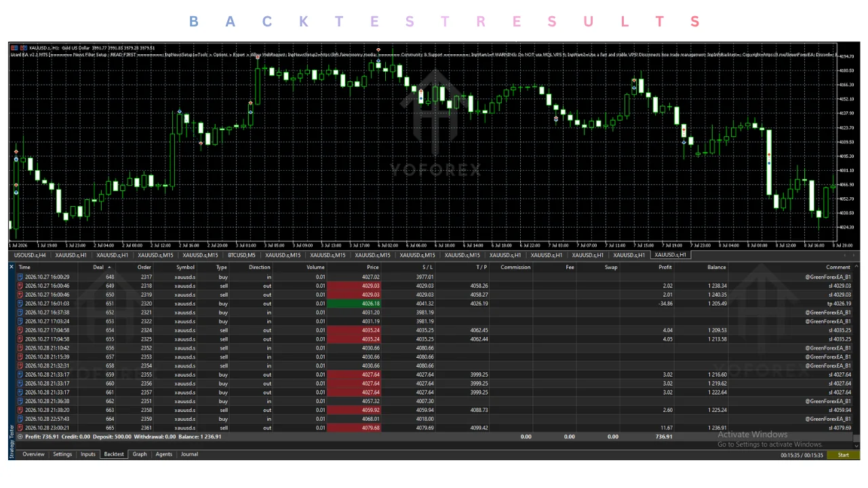The height and width of the screenshot is (488, 868).
Task: Click the sell icon on deal 665
Action: coord(20,428)
